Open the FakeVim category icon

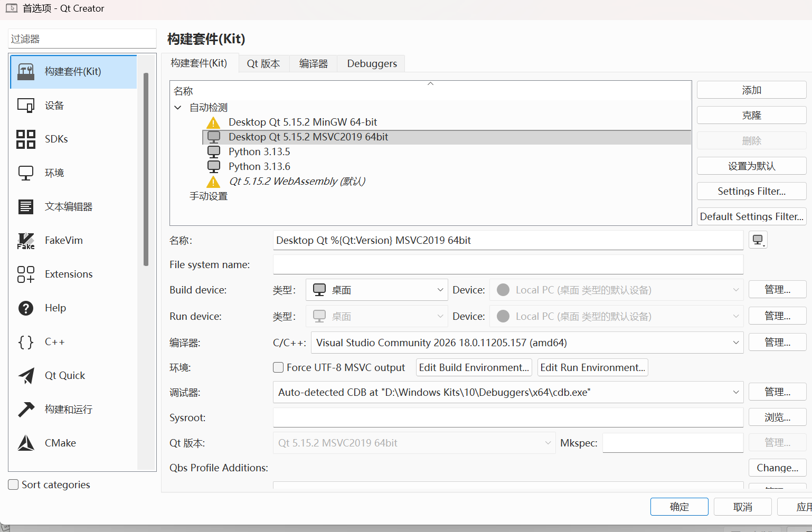tap(26, 241)
